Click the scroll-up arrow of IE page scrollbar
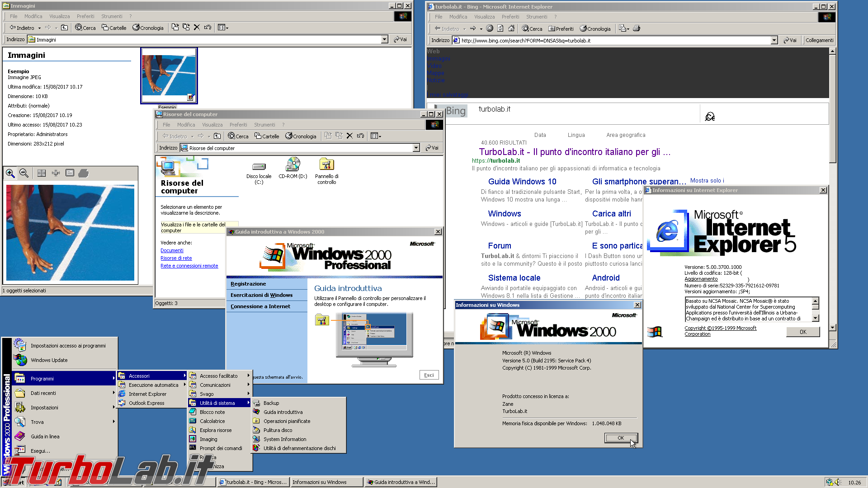 (x=833, y=51)
